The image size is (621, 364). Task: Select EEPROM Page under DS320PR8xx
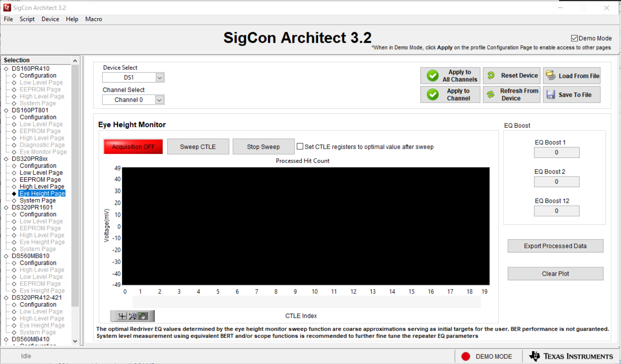[x=40, y=180]
